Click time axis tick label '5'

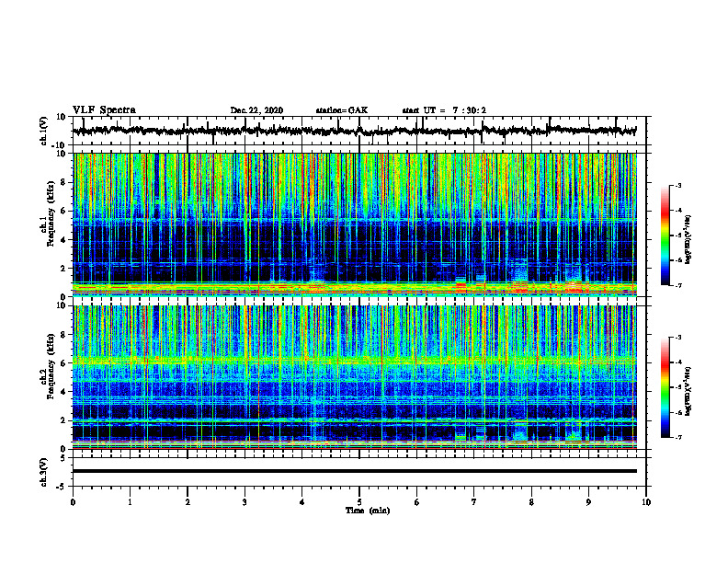tap(359, 502)
